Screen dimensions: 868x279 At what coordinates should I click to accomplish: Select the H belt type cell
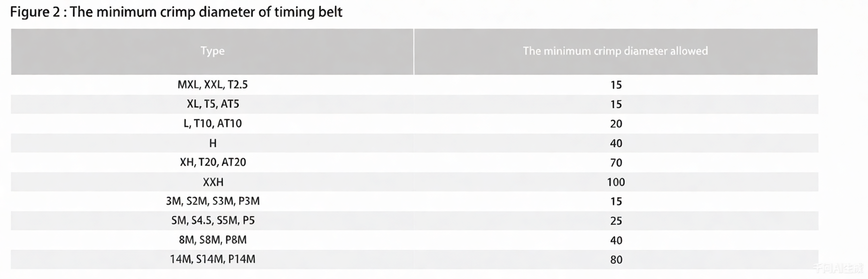[213, 143]
